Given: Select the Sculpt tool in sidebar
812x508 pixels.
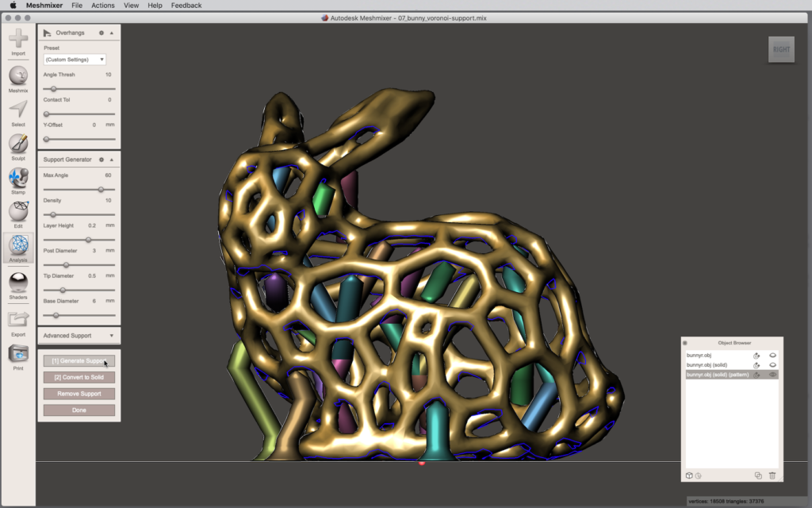Looking at the screenshot, I should coord(18,145).
